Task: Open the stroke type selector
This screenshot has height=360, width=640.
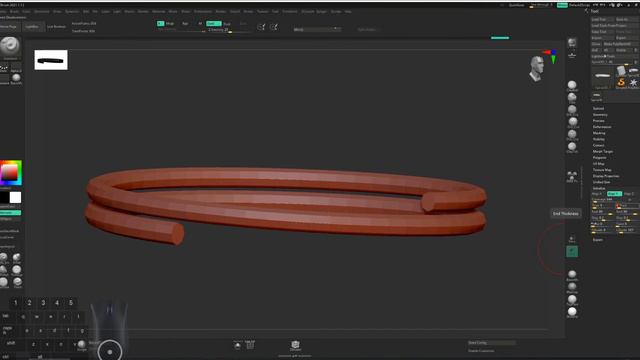Action: tap(4, 68)
